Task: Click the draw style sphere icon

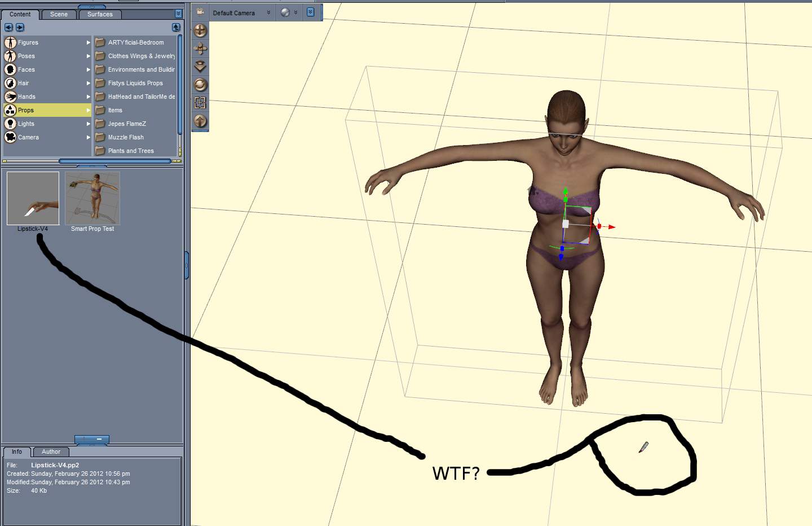Action: (285, 12)
